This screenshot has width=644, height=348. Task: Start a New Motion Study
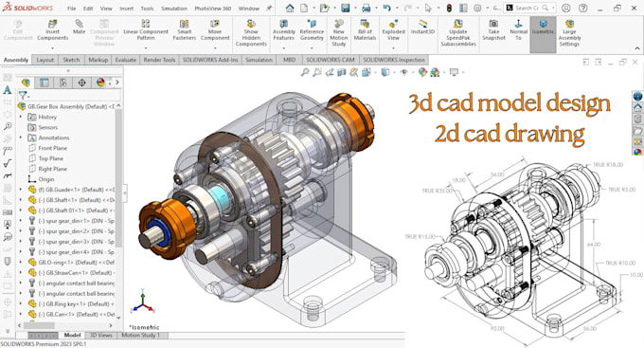pyautogui.click(x=338, y=33)
